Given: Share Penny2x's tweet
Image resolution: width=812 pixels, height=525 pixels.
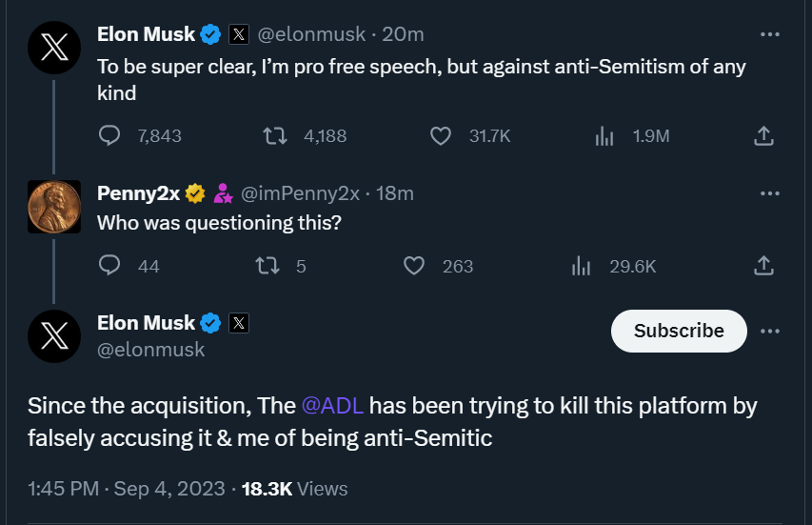Looking at the screenshot, I should click(x=762, y=266).
